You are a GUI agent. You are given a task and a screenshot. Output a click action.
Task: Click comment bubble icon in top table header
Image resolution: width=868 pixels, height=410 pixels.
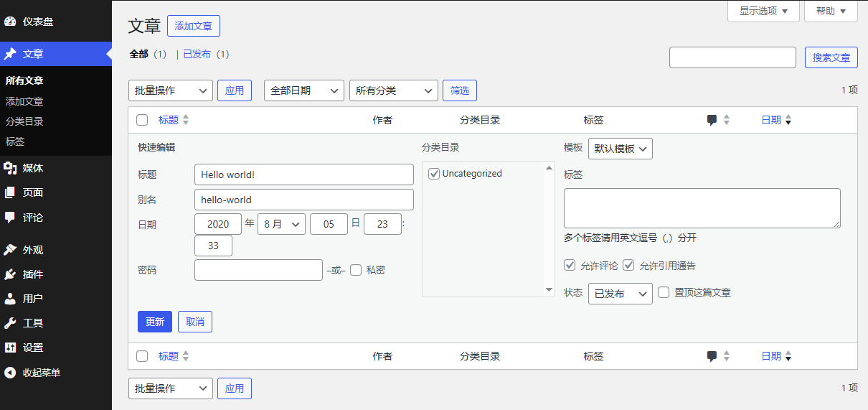(712, 121)
